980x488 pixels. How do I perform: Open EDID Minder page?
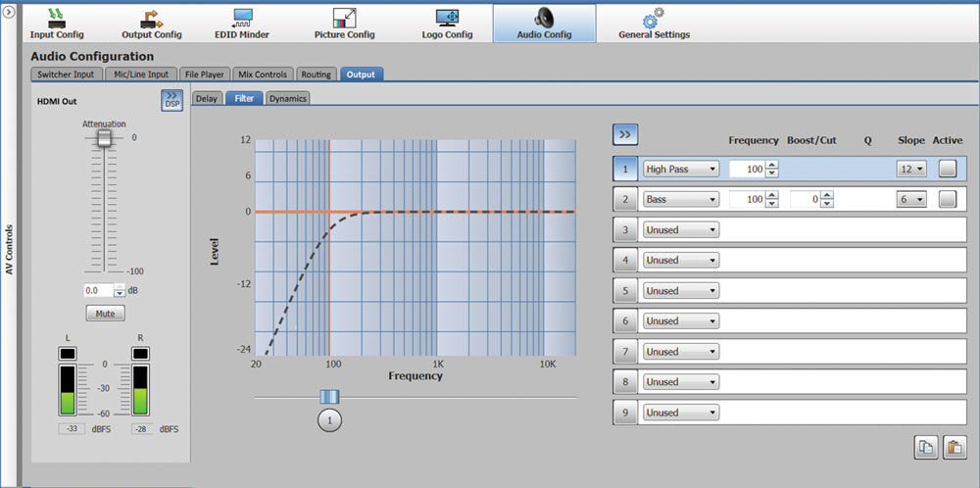pos(241,23)
